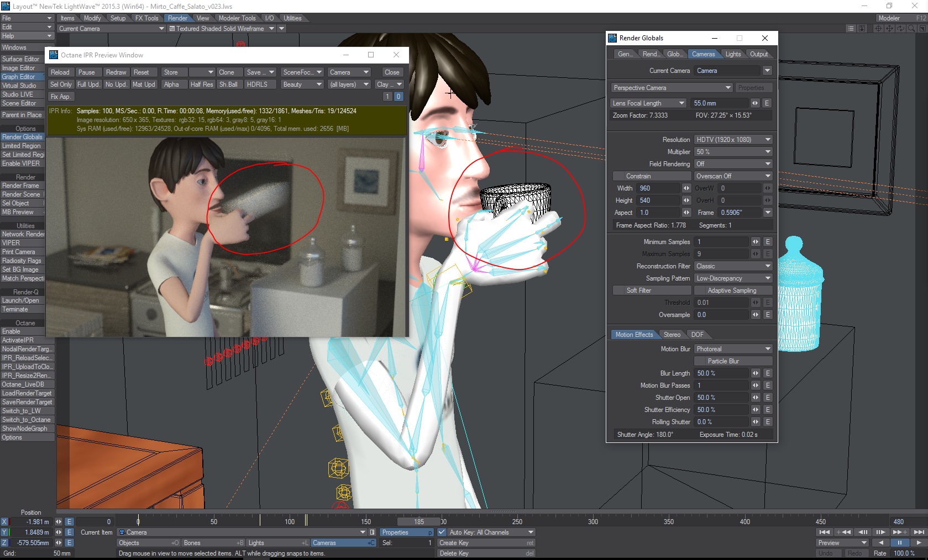
Task: Switch to the Lights tab in Render Globals
Action: pos(733,54)
